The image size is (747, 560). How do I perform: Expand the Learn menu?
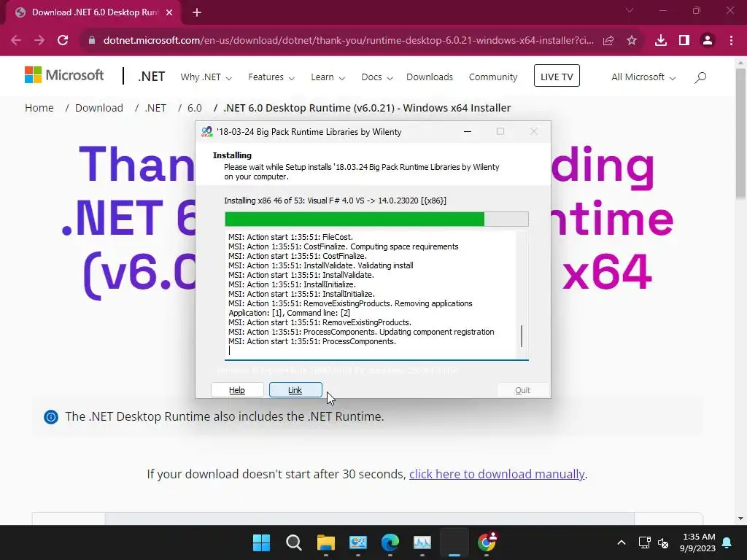click(x=328, y=77)
